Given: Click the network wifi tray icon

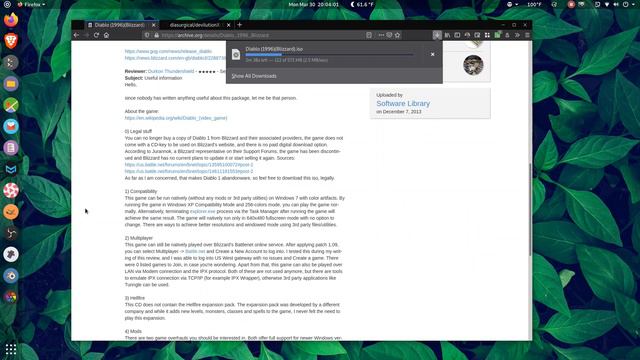Looking at the screenshot, I should coord(607,4).
